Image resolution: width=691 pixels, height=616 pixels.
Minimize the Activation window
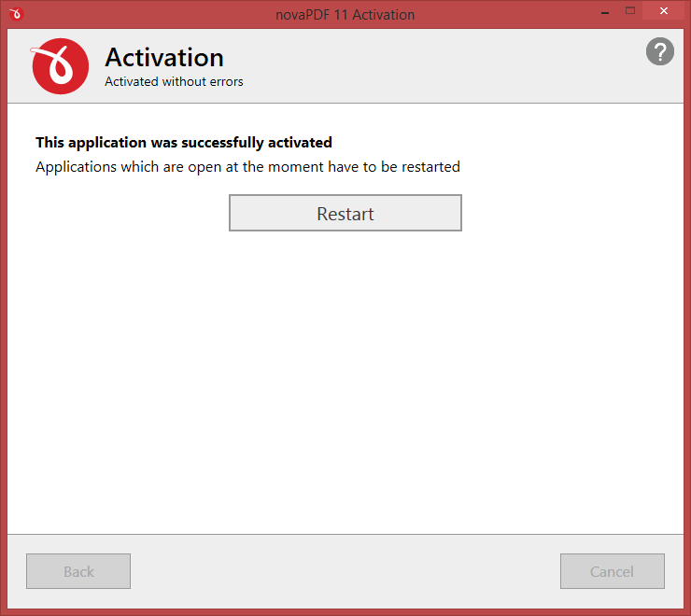tap(605, 12)
